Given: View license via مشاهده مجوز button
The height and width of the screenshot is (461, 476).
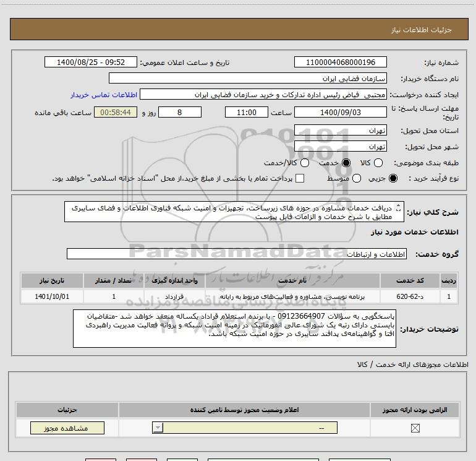Looking at the screenshot, I should [x=67, y=428].
